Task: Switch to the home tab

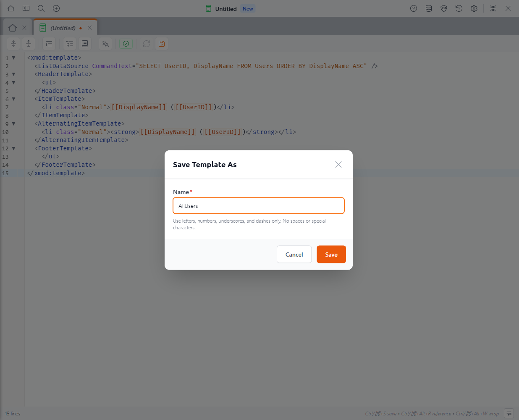Action: [13, 28]
